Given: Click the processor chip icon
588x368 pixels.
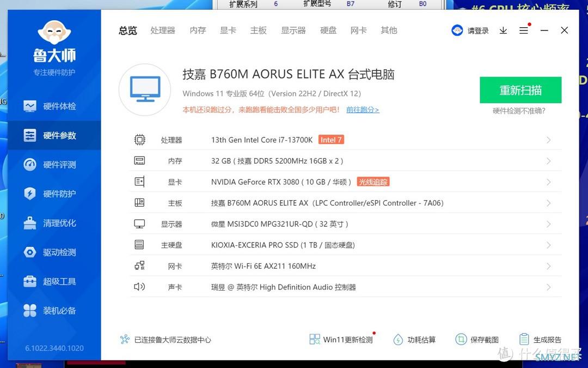Looking at the screenshot, I should 139,140.
